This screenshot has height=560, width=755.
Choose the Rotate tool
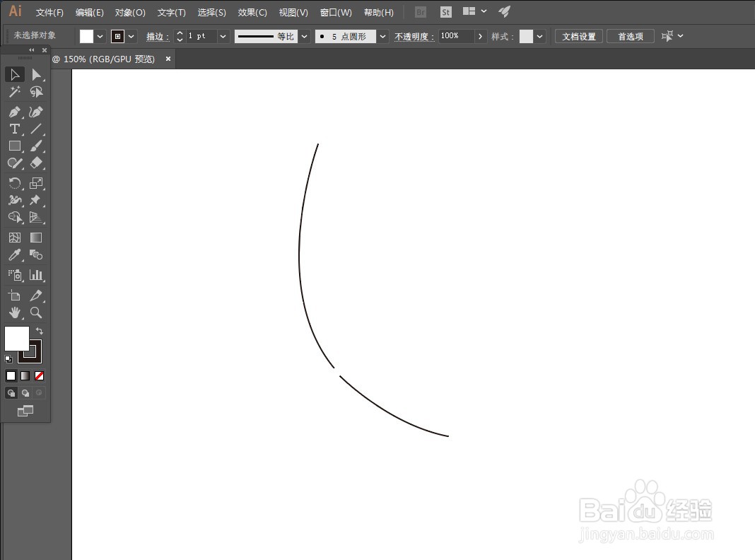coord(14,183)
